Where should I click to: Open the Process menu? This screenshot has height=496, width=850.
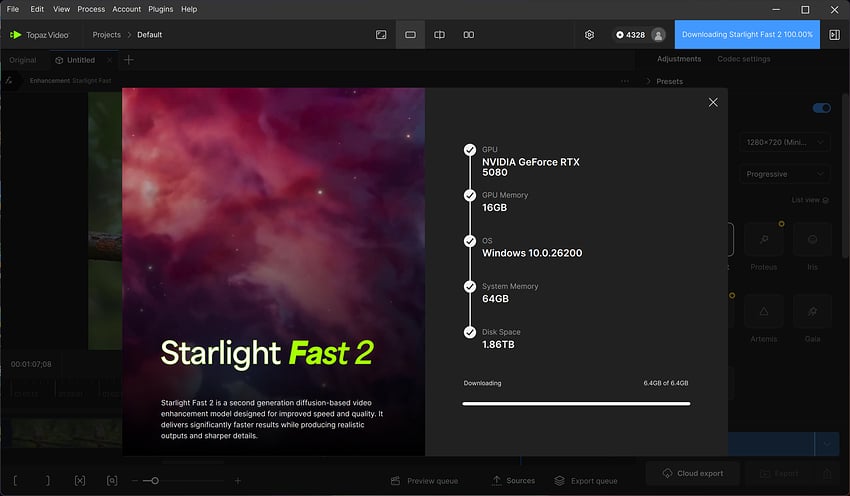91,9
